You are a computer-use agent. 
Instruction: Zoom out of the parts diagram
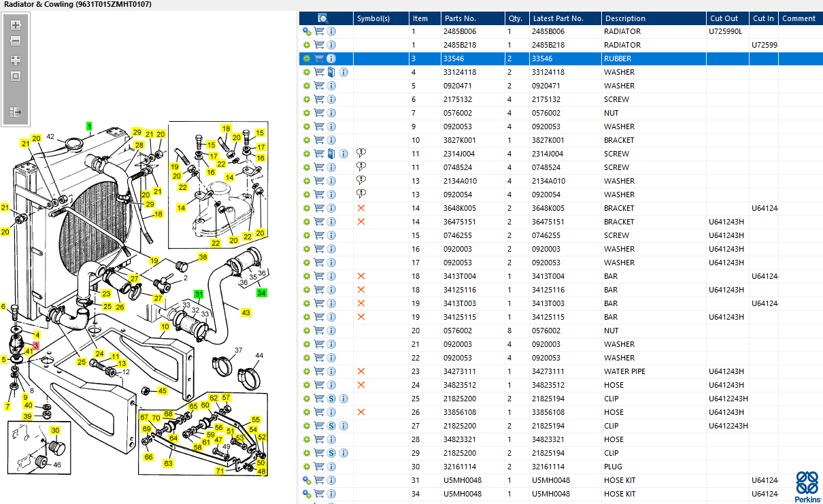16,41
